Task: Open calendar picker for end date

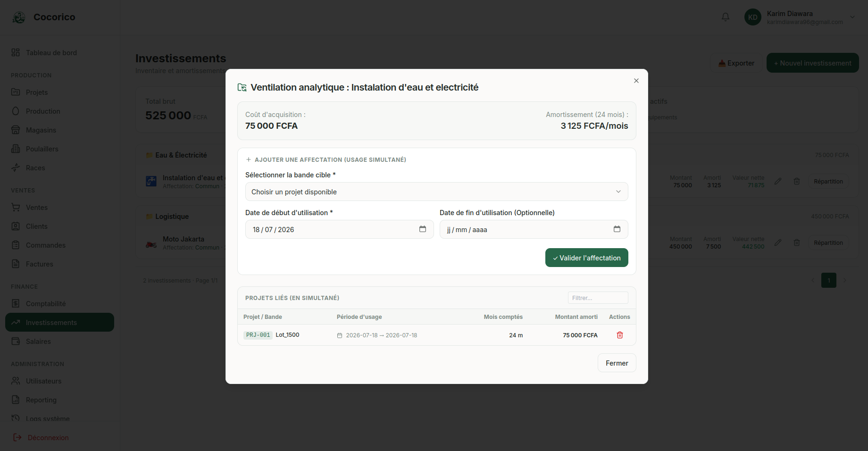Action: click(617, 229)
